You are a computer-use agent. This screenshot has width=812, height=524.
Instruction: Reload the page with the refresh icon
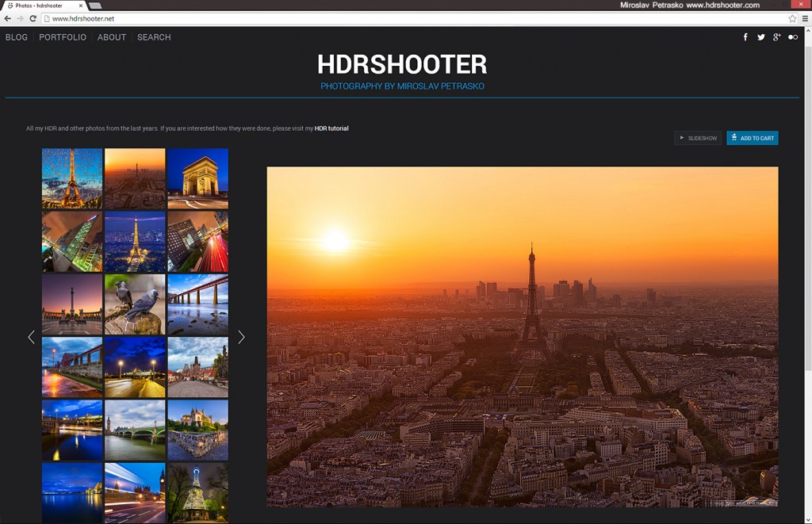[33, 18]
